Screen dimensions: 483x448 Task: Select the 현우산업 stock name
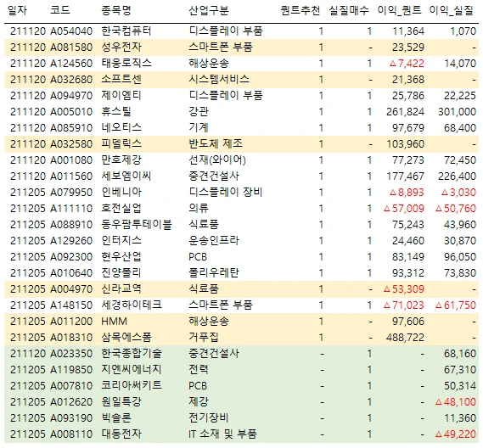[121, 256]
